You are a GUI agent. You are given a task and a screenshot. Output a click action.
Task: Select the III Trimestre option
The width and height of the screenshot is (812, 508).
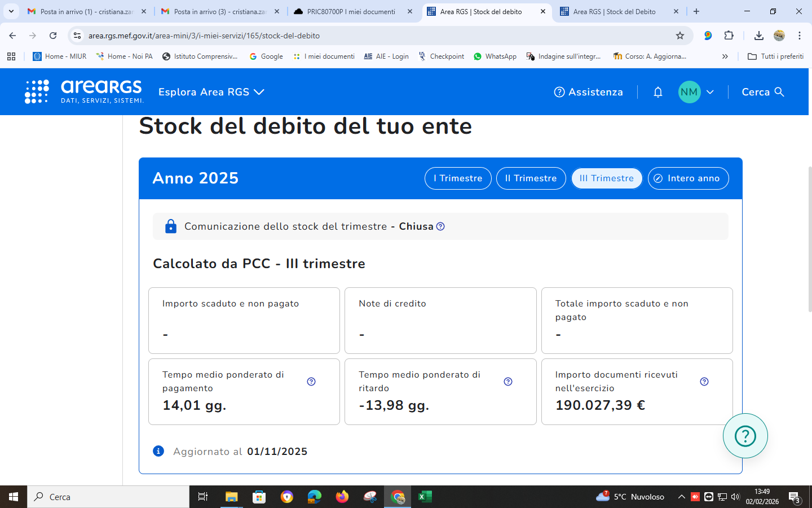pos(607,178)
